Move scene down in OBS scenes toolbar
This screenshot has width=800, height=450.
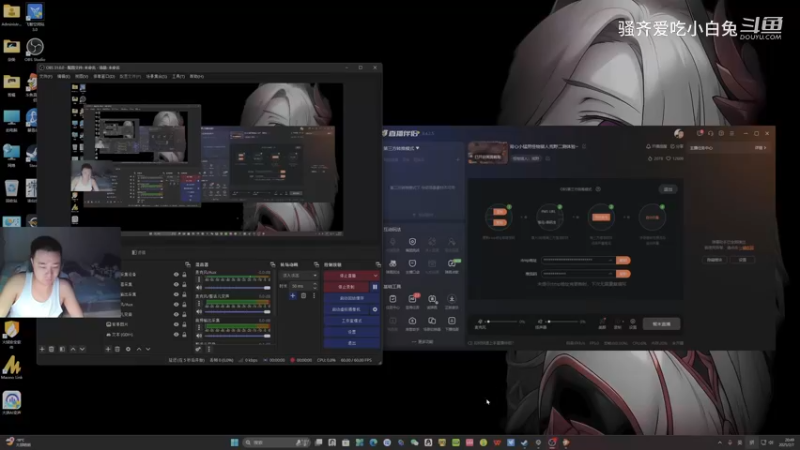coord(82,349)
